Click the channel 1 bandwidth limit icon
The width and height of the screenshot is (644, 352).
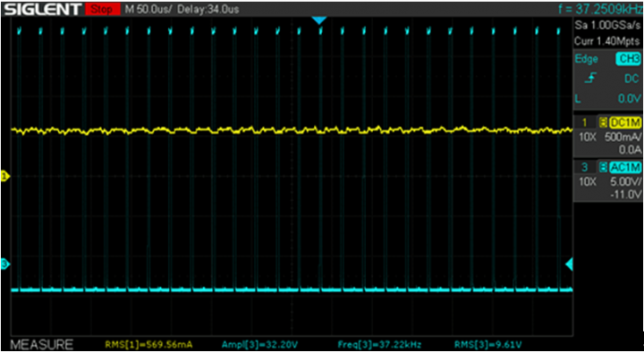[x=604, y=122]
